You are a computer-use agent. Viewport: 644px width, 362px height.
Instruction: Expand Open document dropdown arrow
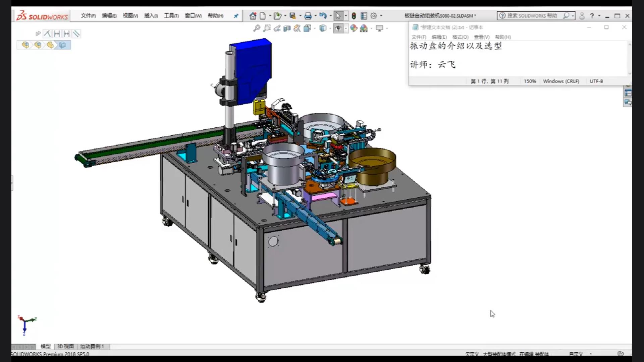tap(285, 16)
